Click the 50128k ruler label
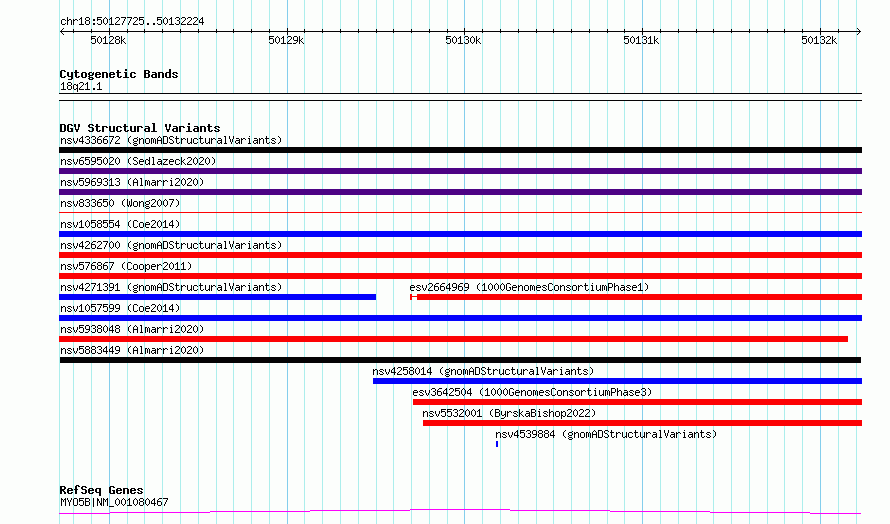 pos(108,40)
